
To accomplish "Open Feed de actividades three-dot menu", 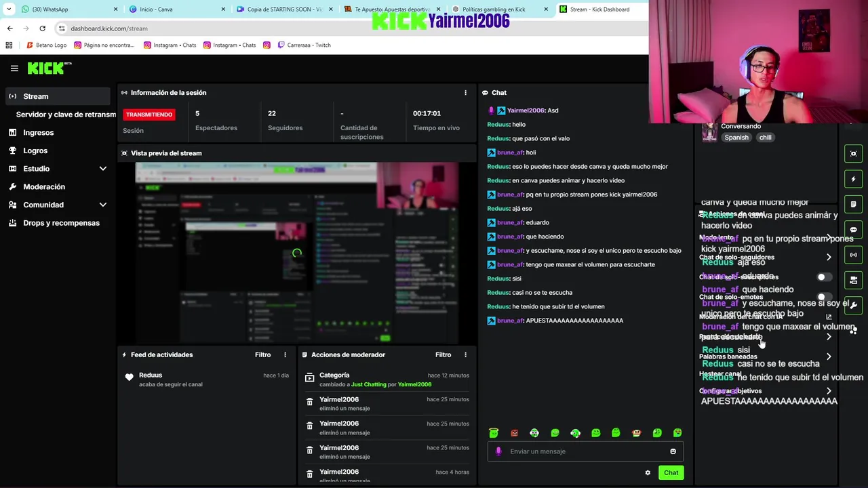I will coord(285,355).
